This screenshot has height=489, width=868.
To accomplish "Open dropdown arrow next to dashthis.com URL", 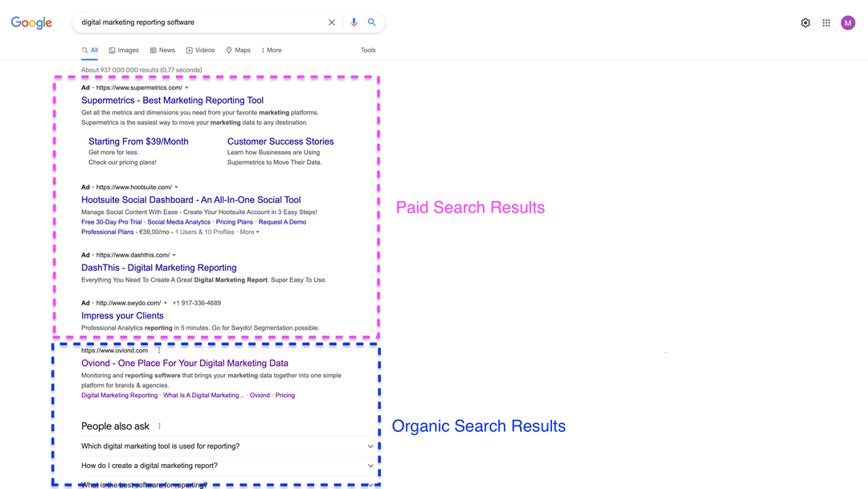I will (174, 255).
